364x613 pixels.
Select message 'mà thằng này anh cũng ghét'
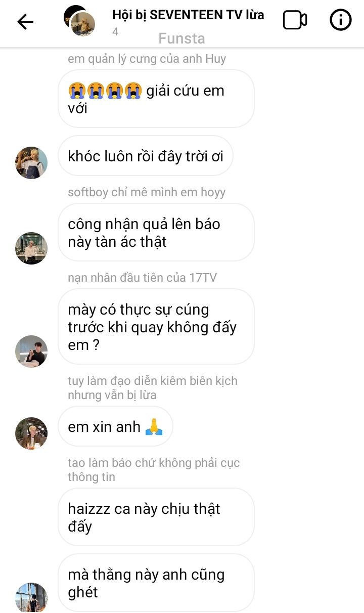156,583
